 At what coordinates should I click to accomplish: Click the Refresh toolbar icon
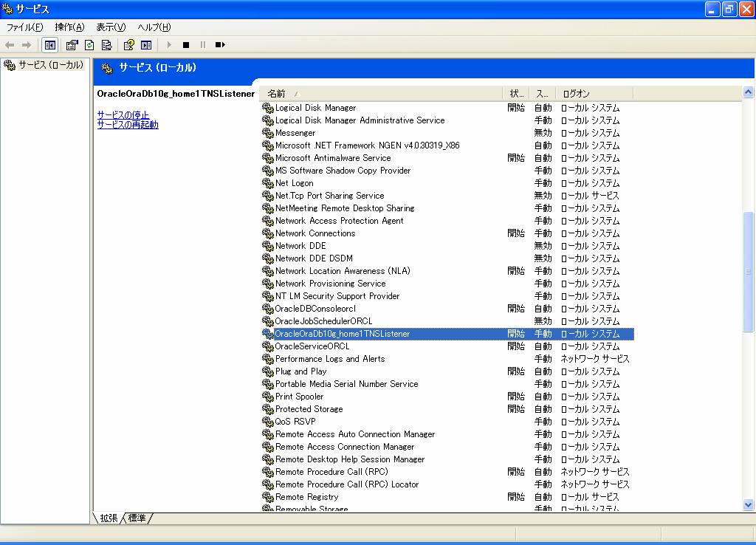89,45
